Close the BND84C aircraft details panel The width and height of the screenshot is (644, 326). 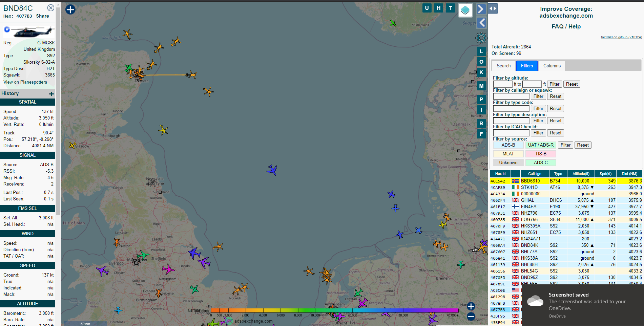click(50, 8)
